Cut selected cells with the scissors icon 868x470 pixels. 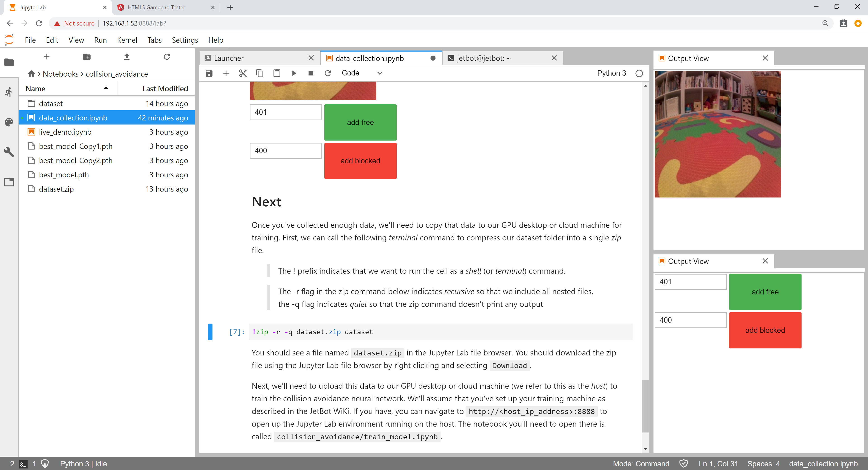243,73
